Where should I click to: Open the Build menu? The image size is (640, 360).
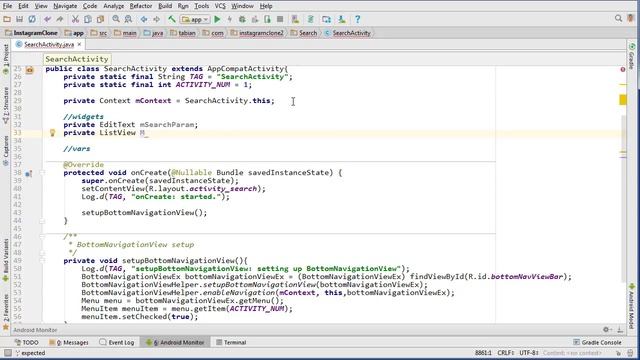click(x=165, y=6)
